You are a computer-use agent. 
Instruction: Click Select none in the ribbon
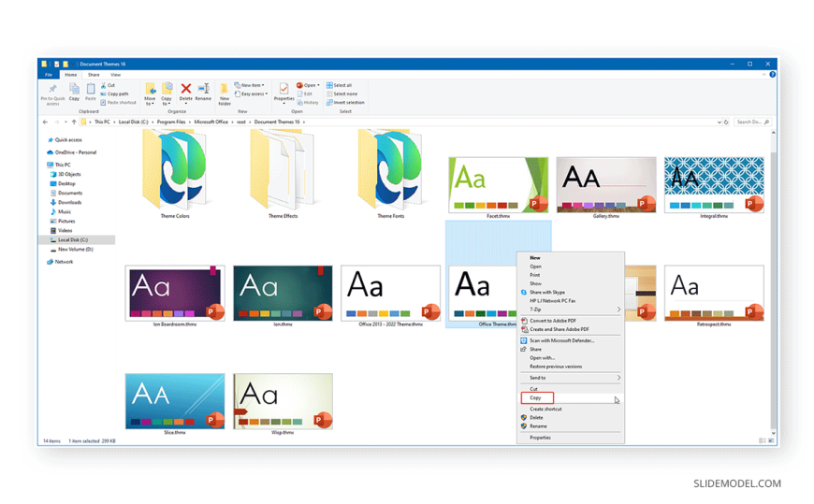click(x=342, y=94)
